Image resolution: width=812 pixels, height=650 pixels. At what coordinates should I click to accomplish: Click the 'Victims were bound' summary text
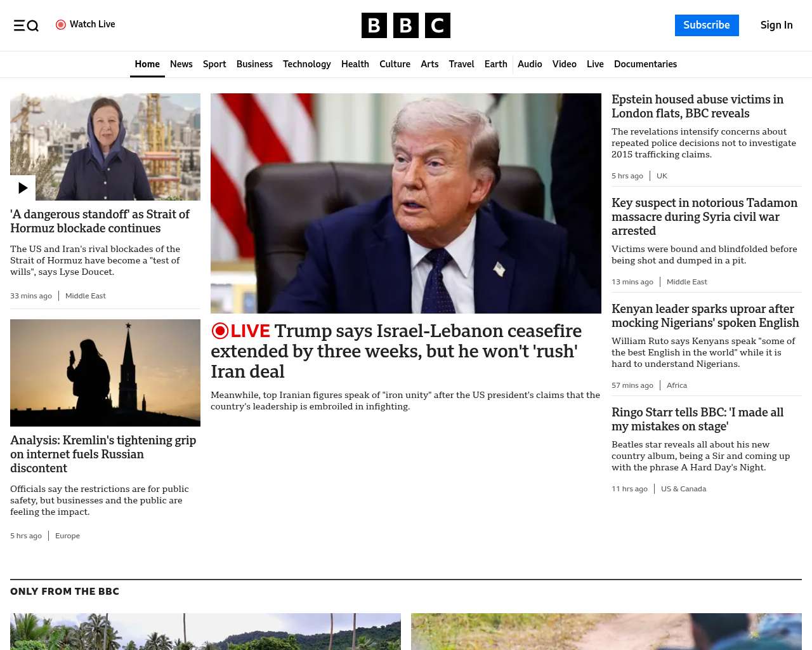704,255
